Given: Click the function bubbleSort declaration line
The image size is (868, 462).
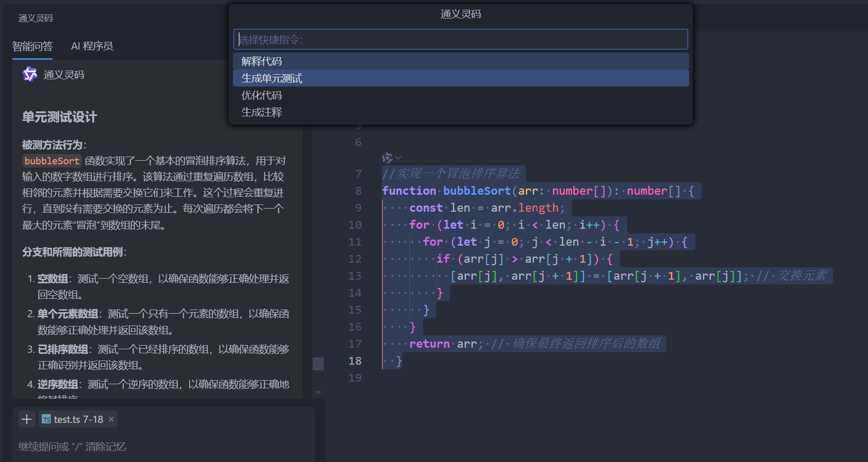Looking at the screenshot, I should (539, 191).
